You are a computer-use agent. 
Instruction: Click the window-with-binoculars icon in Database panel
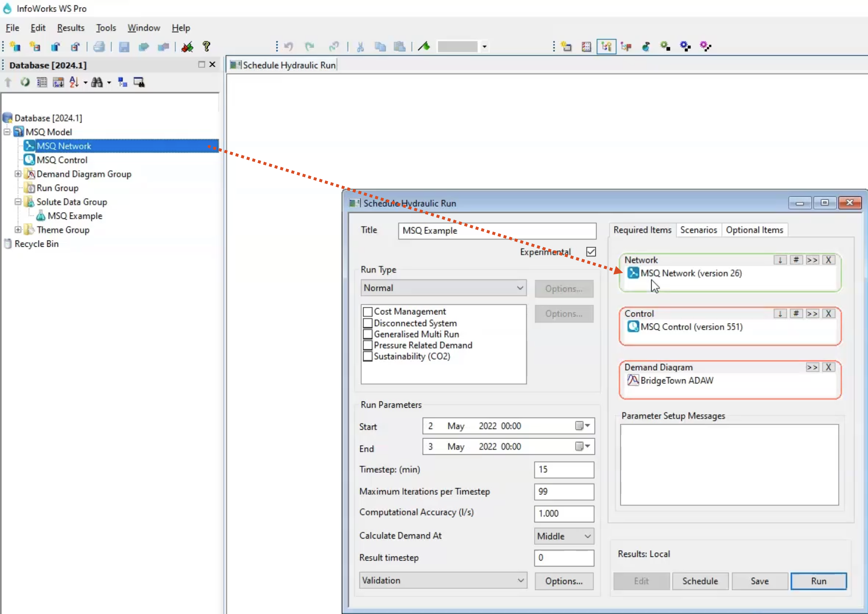(x=139, y=82)
